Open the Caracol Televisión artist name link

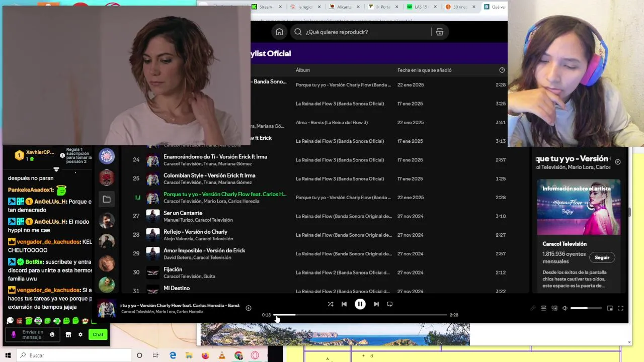[565, 244]
